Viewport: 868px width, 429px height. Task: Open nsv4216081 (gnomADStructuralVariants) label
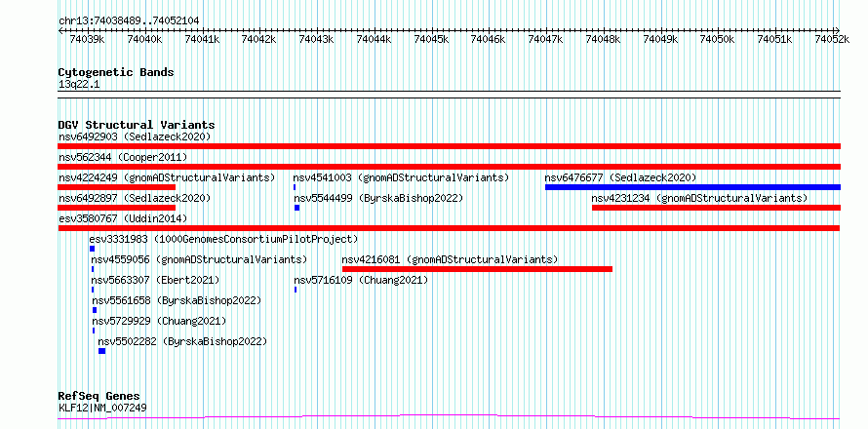450,259
